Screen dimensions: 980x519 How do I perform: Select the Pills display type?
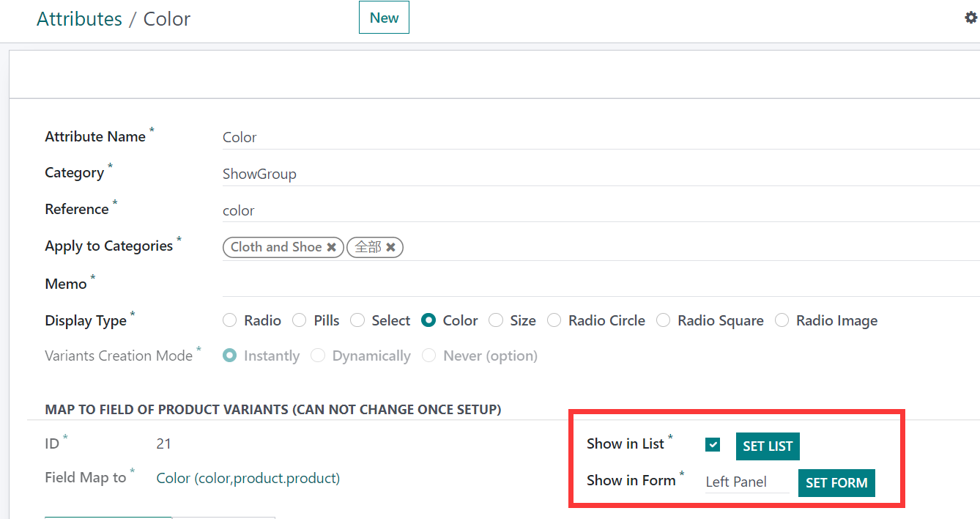click(x=300, y=320)
